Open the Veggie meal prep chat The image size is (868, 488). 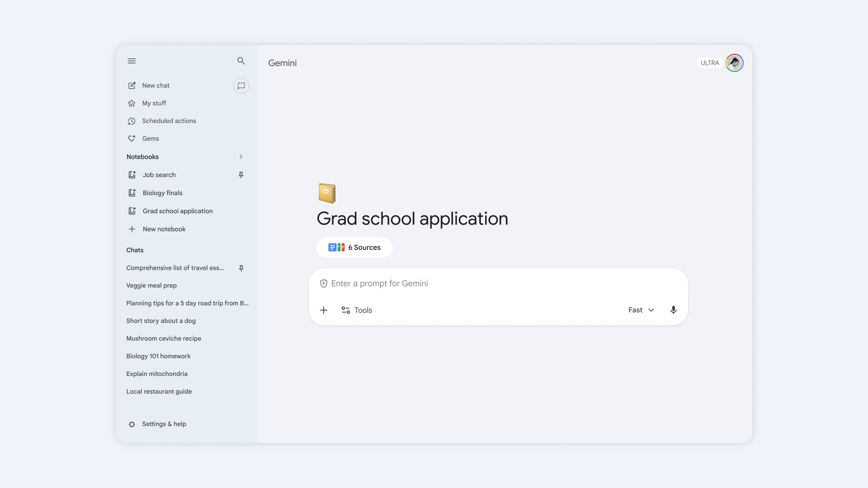point(151,285)
